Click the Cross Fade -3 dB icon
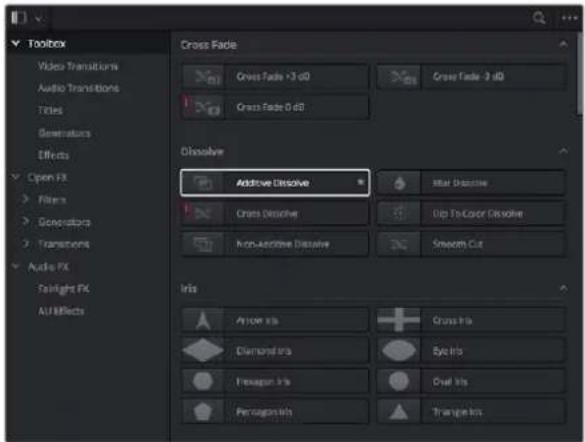The image size is (585, 442). pos(399,77)
